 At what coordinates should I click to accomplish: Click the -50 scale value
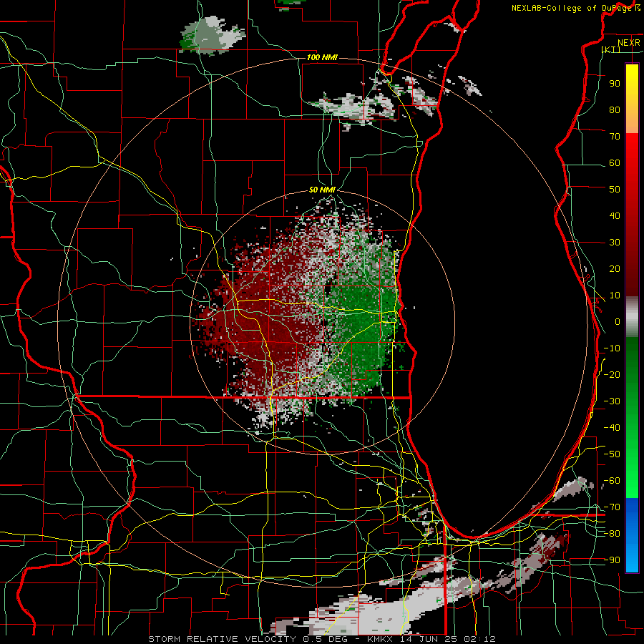612,454
